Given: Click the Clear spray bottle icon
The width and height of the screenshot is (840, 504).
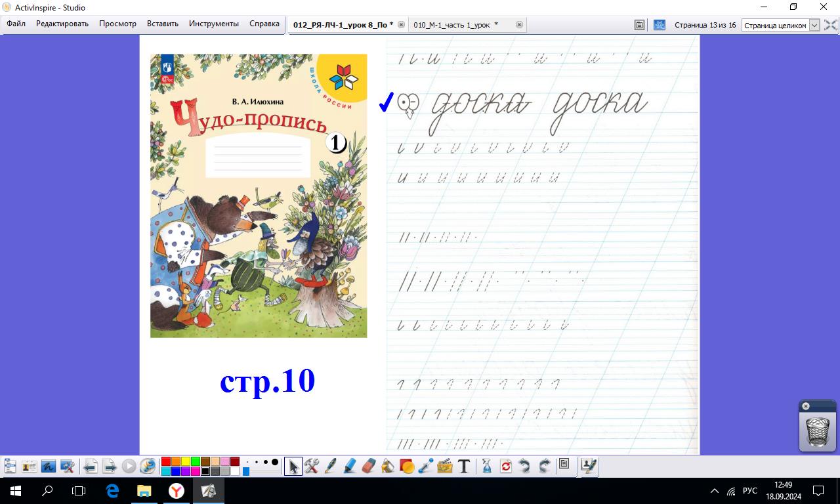Looking at the screenshot, I should [487, 467].
